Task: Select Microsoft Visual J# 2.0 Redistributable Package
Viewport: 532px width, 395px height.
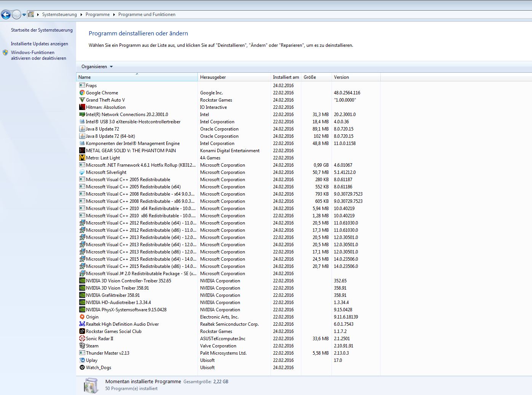Action: (228, 273)
